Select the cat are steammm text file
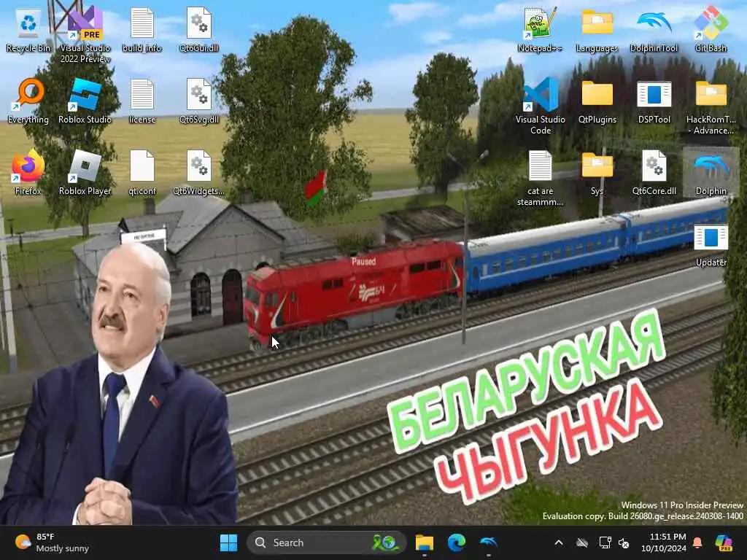 click(541, 179)
